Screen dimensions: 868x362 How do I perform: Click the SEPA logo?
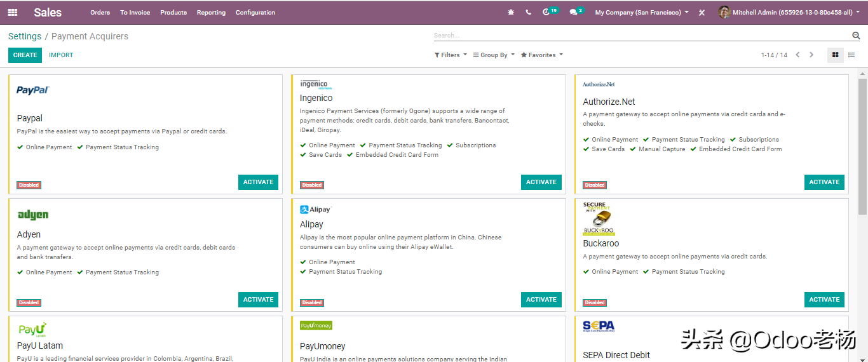(x=599, y=327)
